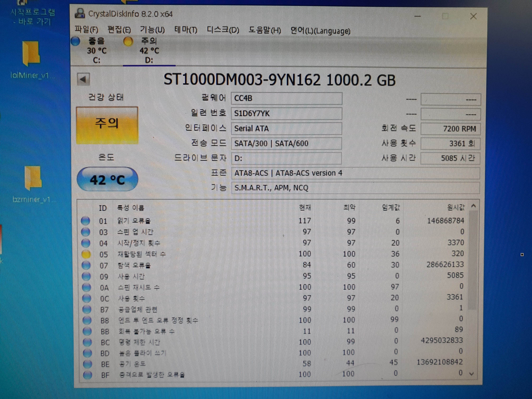This screenshot has width=532, height=399.
Task: Click the transfer mode field SATA/300 | SATA/600
Action: point(286,143)
